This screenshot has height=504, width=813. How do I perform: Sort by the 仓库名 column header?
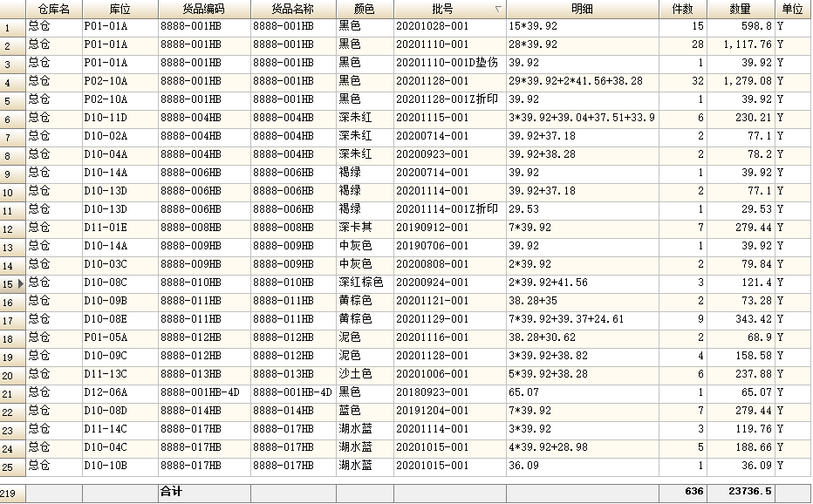[x=53, y=9]
